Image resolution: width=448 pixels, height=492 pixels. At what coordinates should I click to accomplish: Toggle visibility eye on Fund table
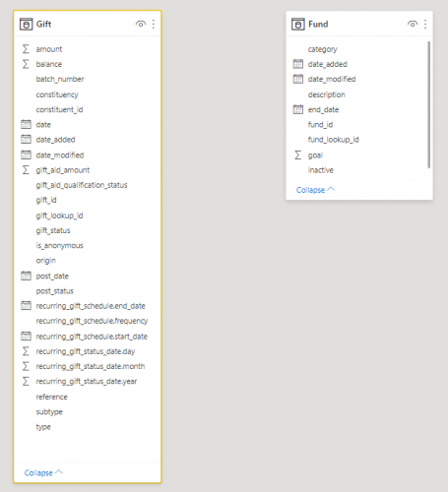tap(413, 24)
